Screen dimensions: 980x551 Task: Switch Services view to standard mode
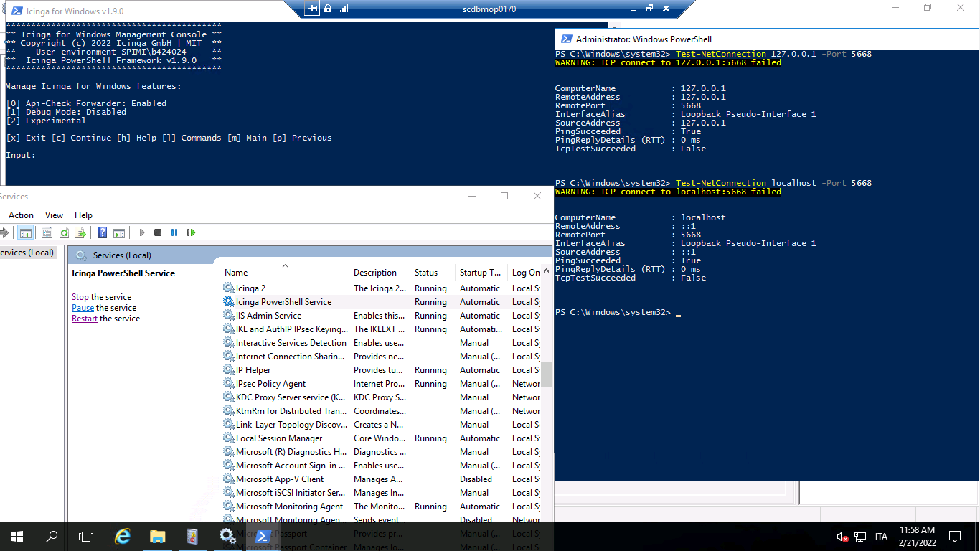119,232
